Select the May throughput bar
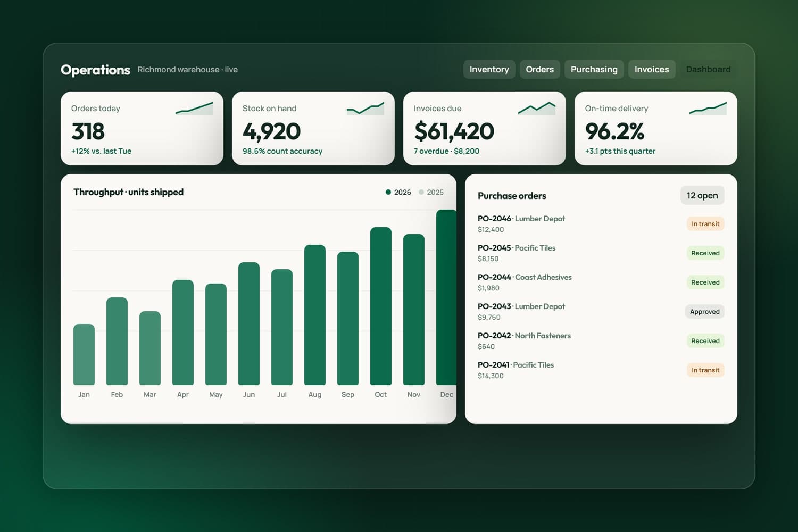 216,334
